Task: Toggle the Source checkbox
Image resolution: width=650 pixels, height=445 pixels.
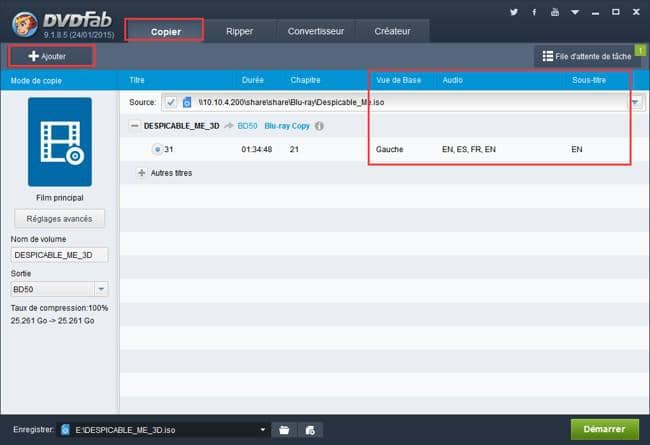Action: [x=170, y=102]
